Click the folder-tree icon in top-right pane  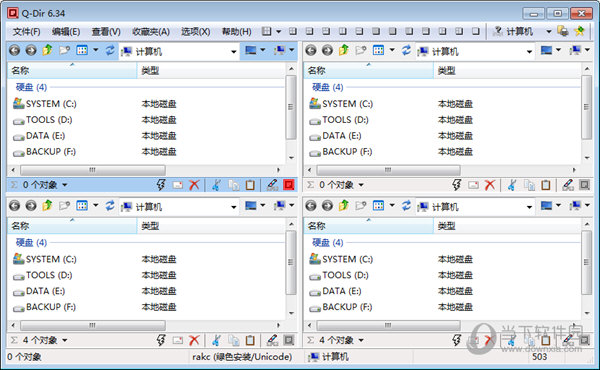point(361,50)
